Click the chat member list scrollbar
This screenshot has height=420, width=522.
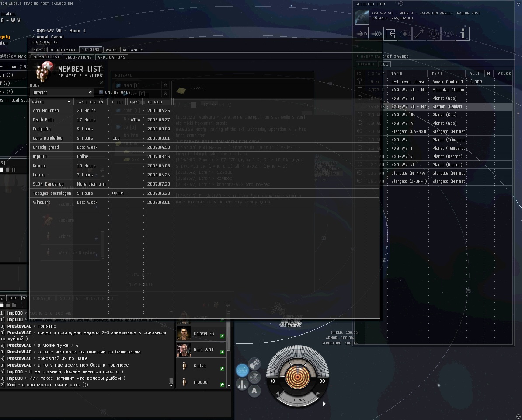pos(229,333)
